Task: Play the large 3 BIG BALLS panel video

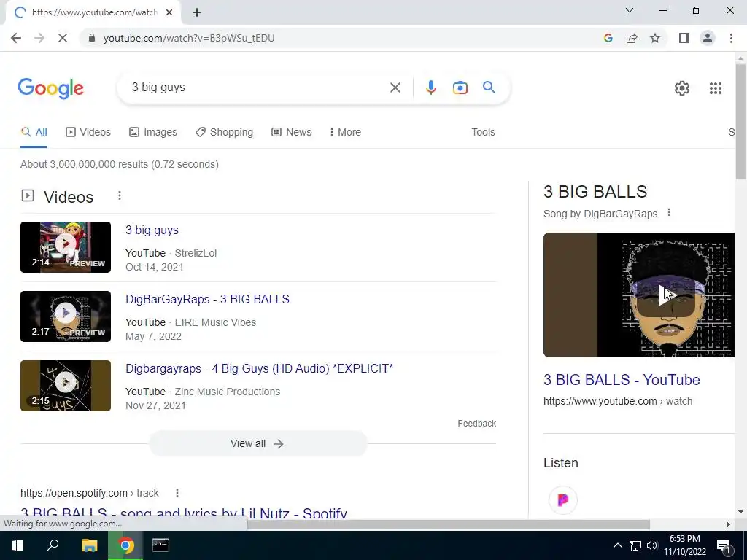Action: pos(639,295)
